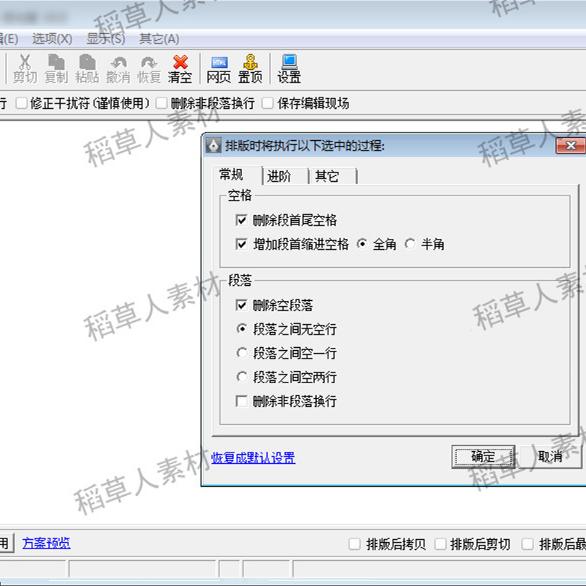
Task: Click 恢复成默认设置 link
Action: 253,457
